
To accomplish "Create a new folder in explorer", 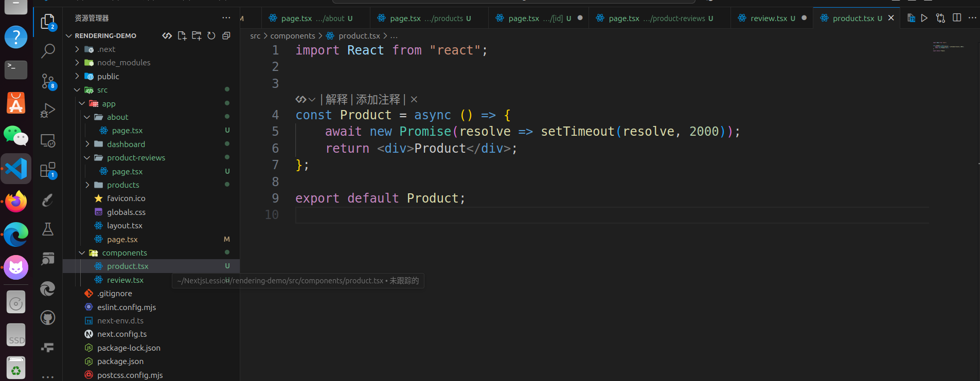I will (197, 35).
